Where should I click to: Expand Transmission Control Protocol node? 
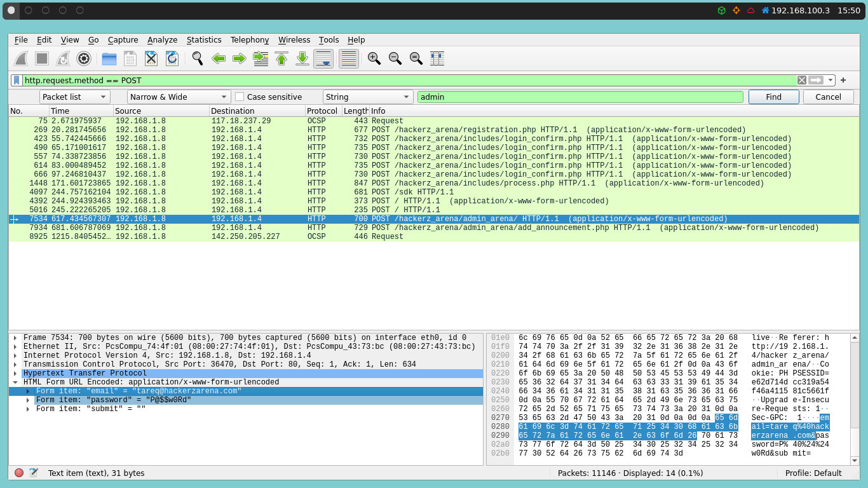15,365
